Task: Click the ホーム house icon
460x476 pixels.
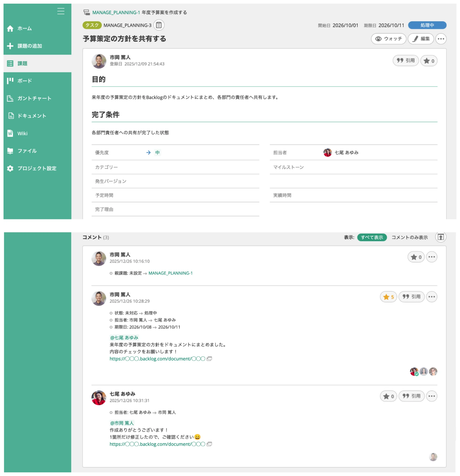Action: (10, 28)
